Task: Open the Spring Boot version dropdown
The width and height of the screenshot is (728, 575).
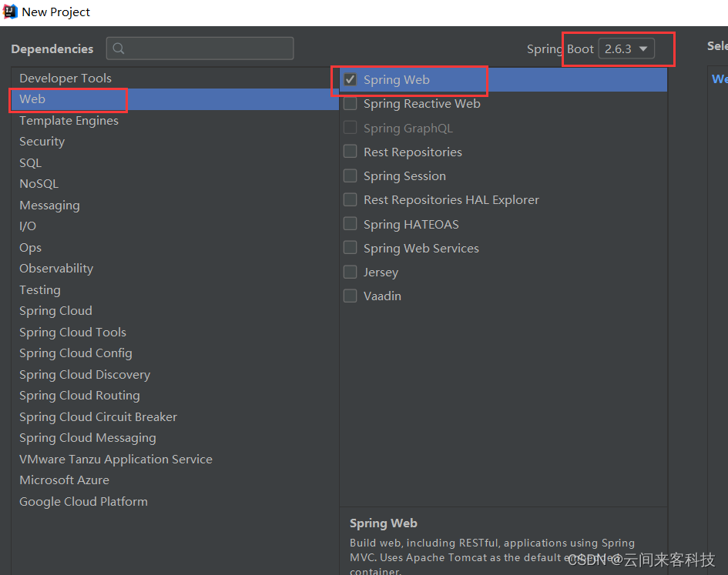Action: 626,48
